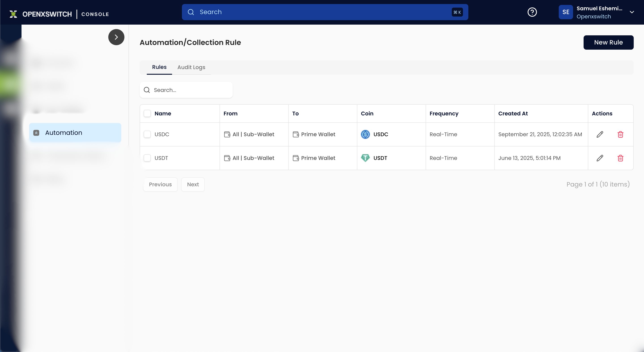The width and height of the screenshot is (644, 352).
Task: Click the magnifier icon in top search bar
Action: 191,12
